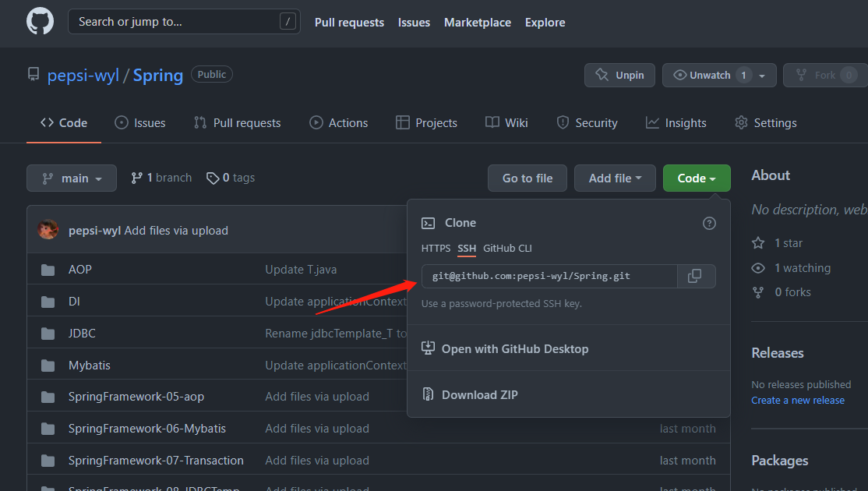Click the JDBC folder icon
The width and height of the screenshot is (868, 491).
pos(48,334)
